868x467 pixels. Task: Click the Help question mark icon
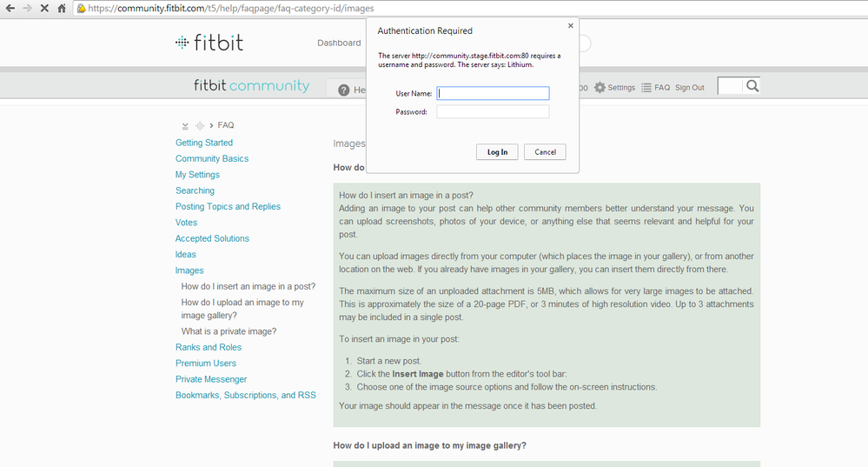tap(344, 90)
